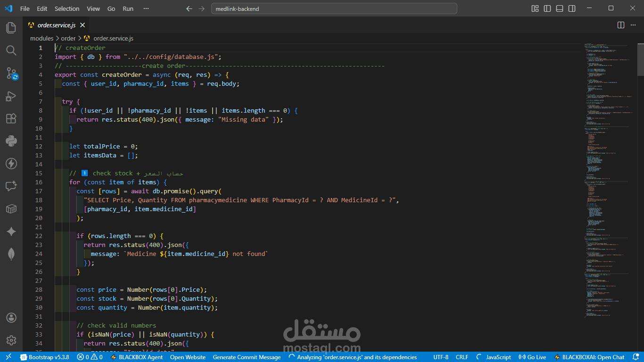Open the Manage gear icon
The width and height of the screenshot is (644, 362).
[11, 340]
